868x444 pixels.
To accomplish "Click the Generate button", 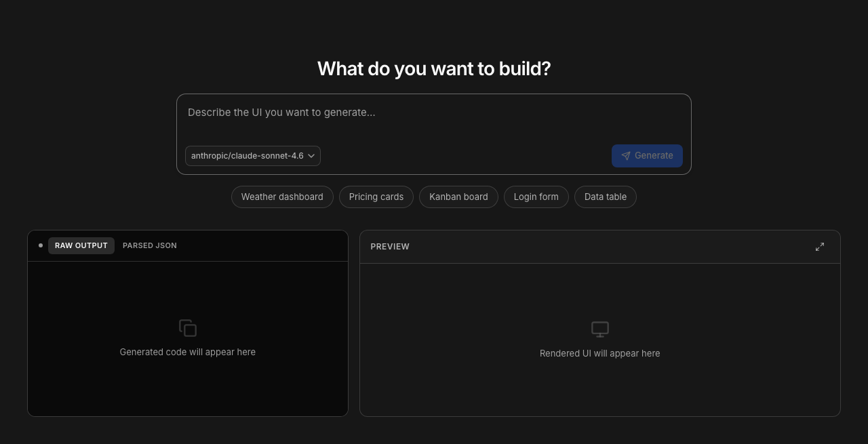I will [647, 156].
